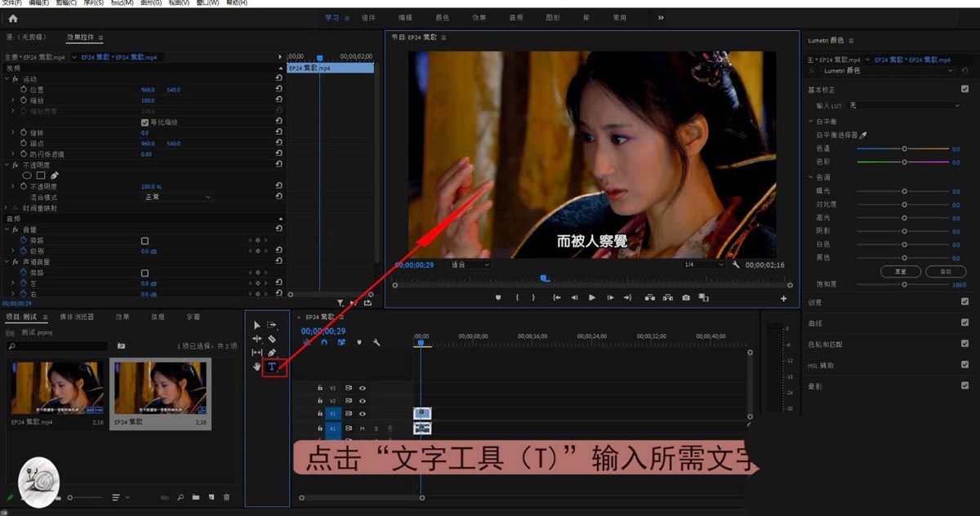Screen dimensions: 980x516
Task: Click the 重置 reset button in Lumetri
Action: click(901, 271)
